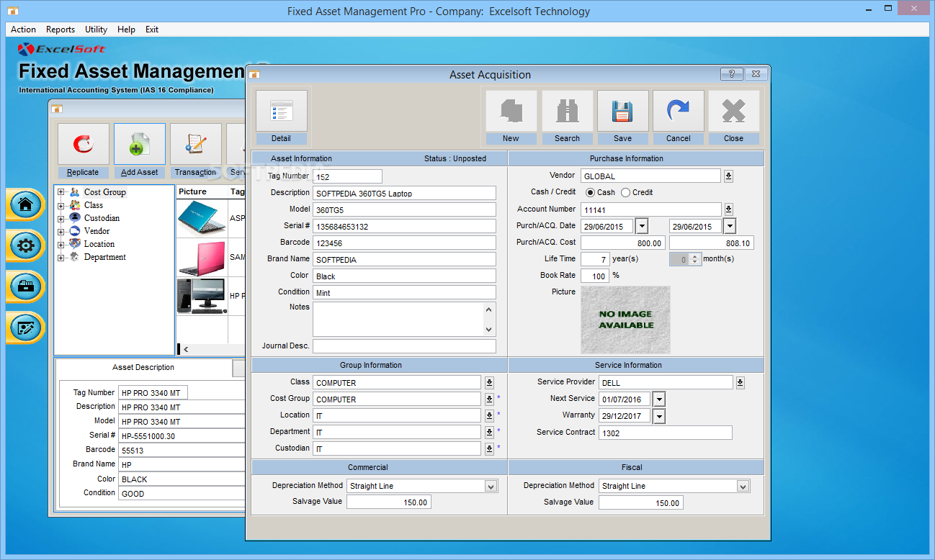This screenshot has height=560, width=935.
Task: Click the Service Provider lookup icon
Action: coord(740,382)
